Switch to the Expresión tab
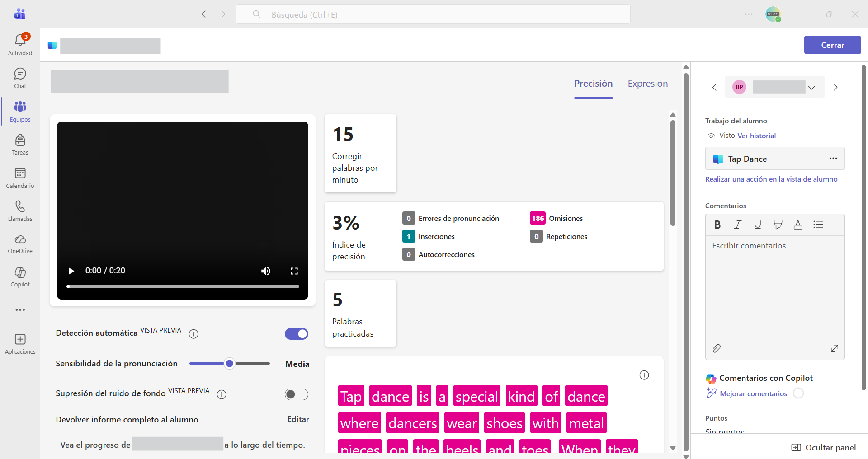This screenshot has height=459, width=868. tap(647, 84)
